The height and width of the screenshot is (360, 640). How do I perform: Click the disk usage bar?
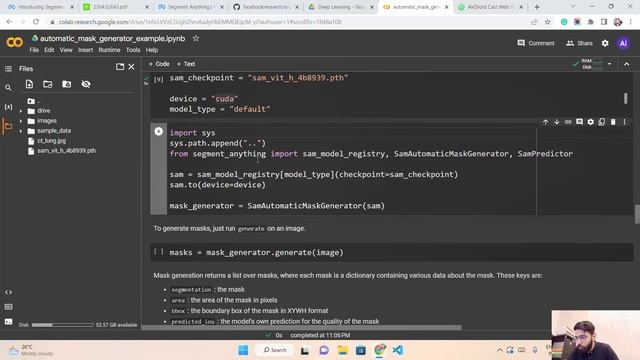pos(62,325)
